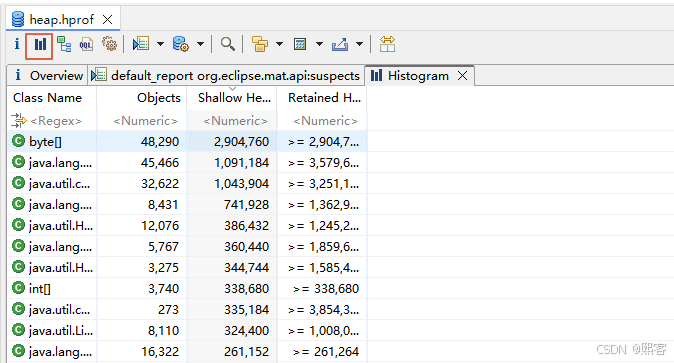Click the Numeric filter under Objects
674x363 pixels.
(x=145, y=121)
